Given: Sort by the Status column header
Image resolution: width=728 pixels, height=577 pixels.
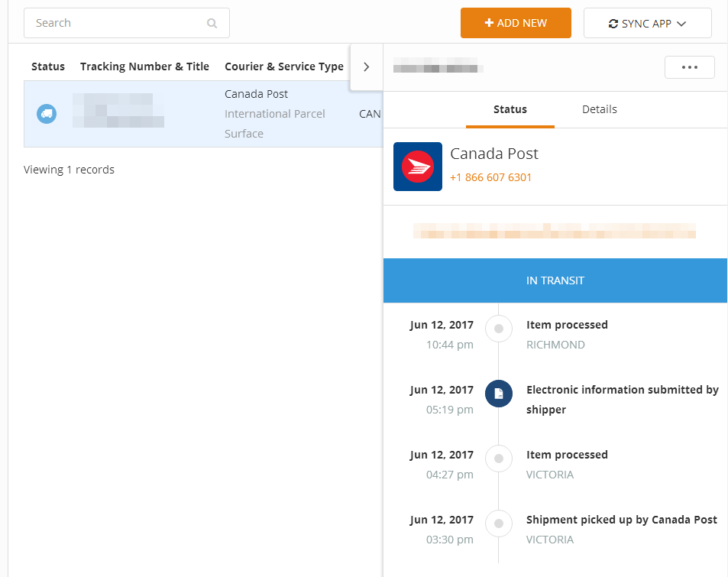Looking at the screenshot, I should [x=48, y=66].
